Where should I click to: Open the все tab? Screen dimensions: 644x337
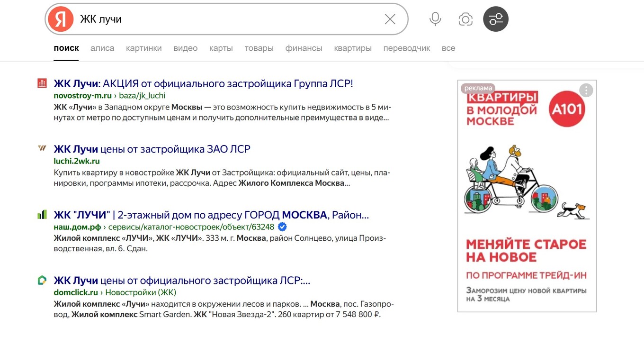point(448,48)
